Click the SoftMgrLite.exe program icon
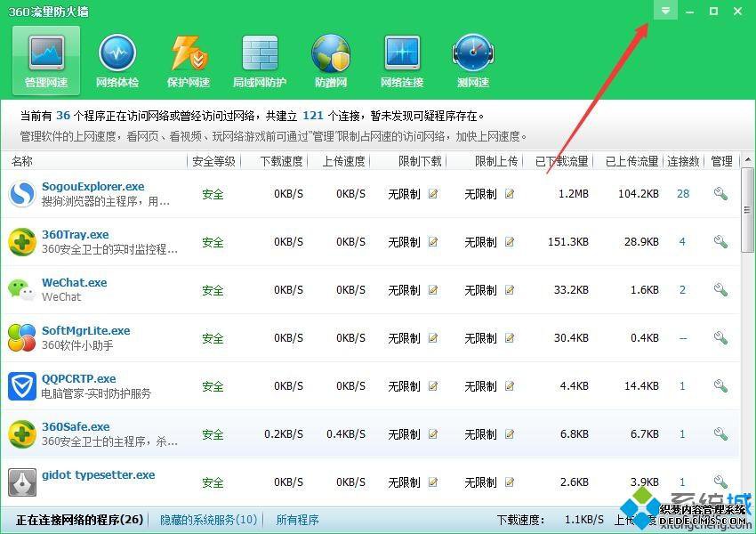 pos(22,338)
